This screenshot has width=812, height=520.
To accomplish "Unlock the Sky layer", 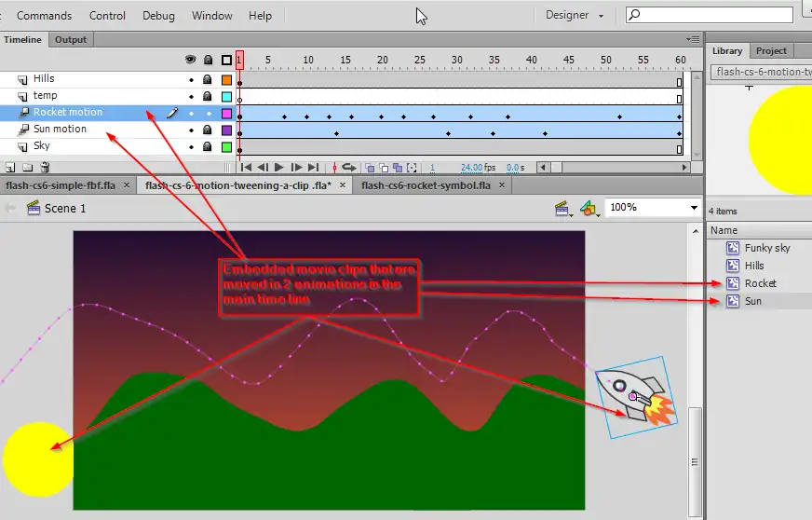I will [208, 146].
